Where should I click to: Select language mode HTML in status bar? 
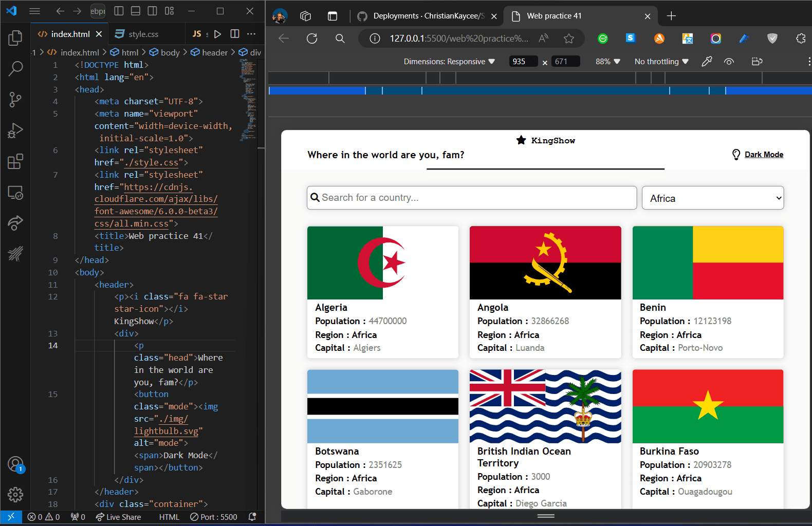click(169, 517)
